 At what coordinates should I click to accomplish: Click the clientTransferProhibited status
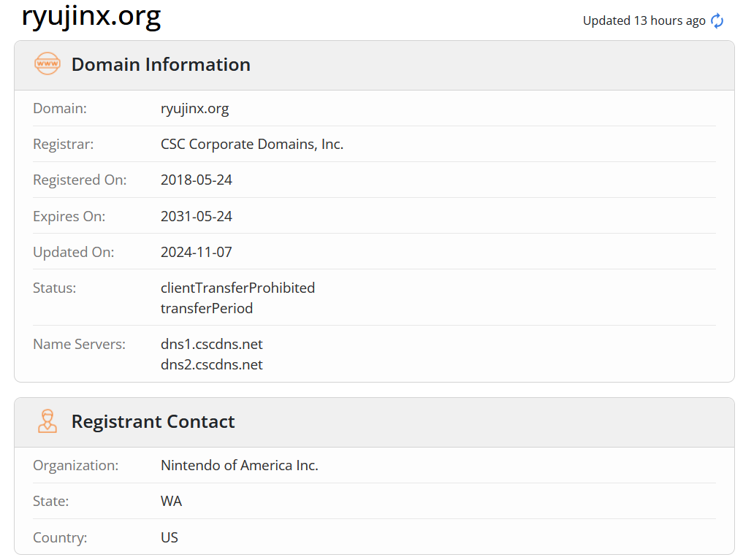tap(238, 288)
